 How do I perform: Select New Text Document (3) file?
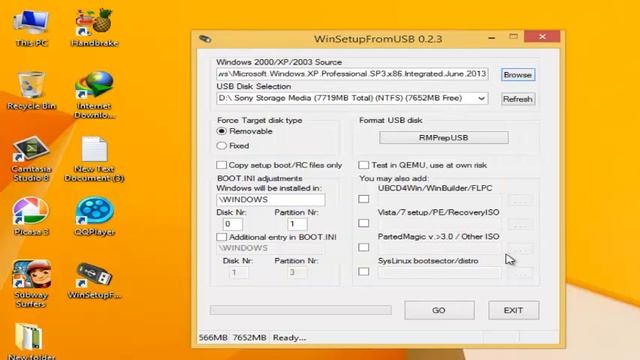pyautogui.click(x=94, y=159)
